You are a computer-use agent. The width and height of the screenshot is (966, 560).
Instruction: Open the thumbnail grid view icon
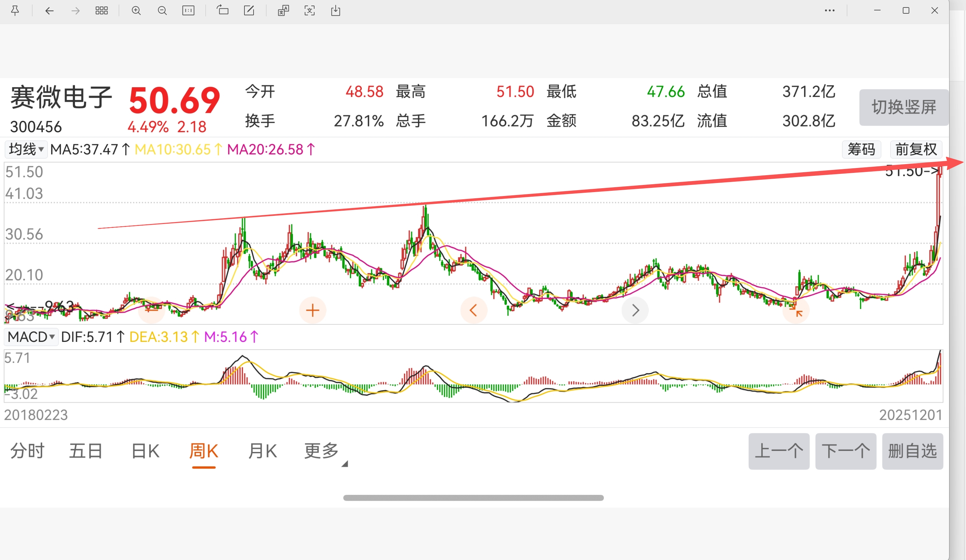pos(102,11)
